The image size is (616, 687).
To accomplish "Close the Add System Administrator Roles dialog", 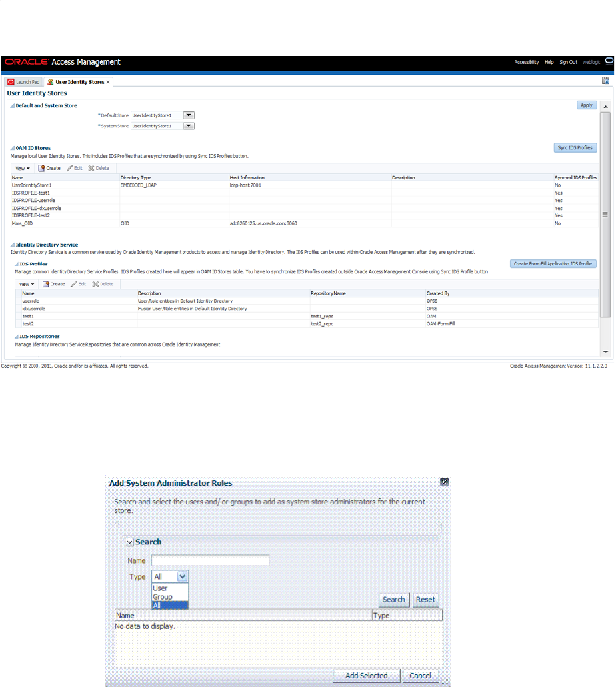I will pos(445,482).
